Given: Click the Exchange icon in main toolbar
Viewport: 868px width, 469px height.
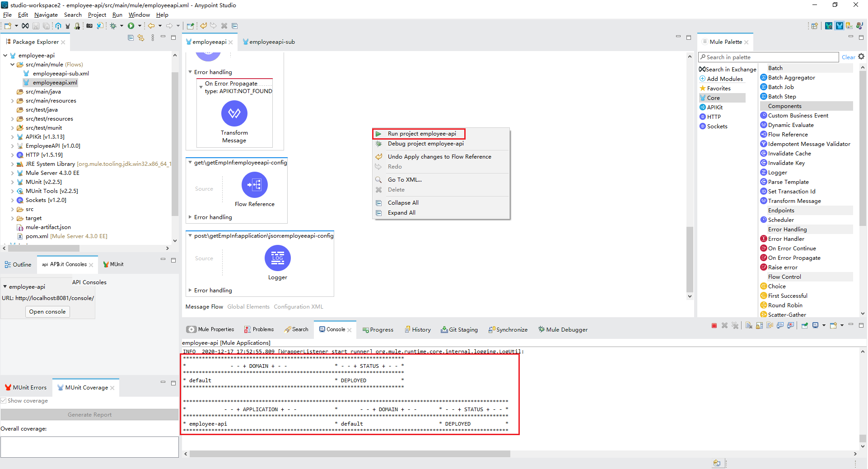Looking at the screenshot, I should pos(25,26).
